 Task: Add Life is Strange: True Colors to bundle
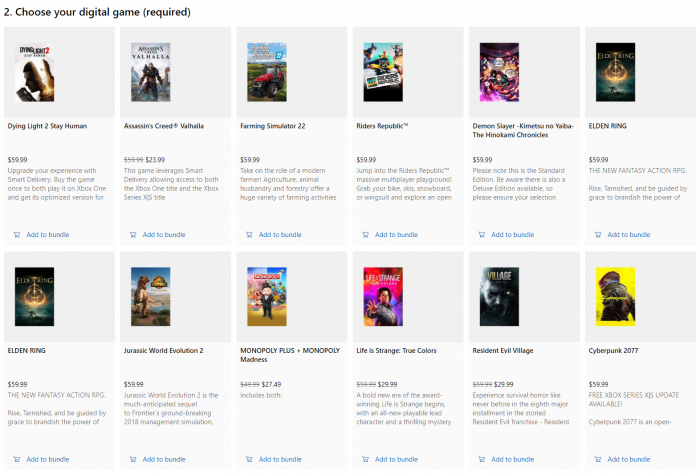tap(396, 459)
